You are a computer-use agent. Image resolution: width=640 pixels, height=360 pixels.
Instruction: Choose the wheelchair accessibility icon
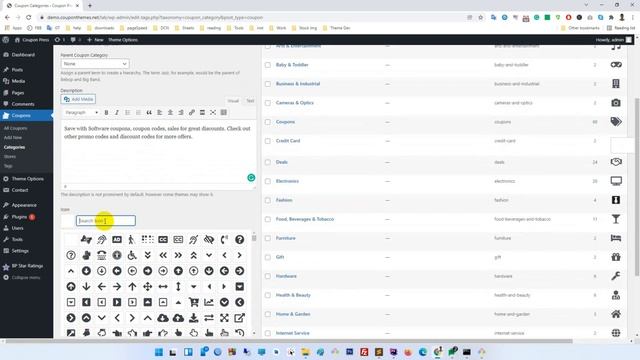[x=132, y=255]
